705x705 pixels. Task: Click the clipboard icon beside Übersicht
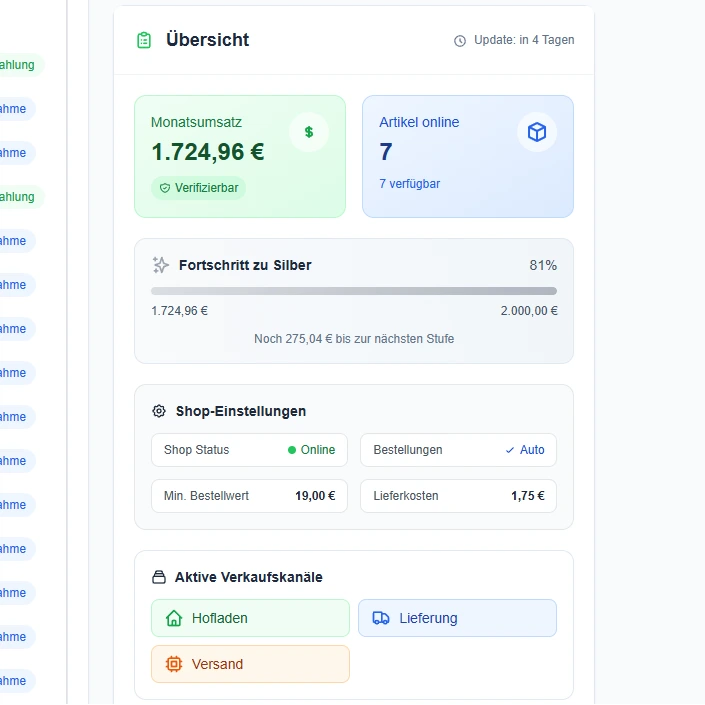(144, 40)
